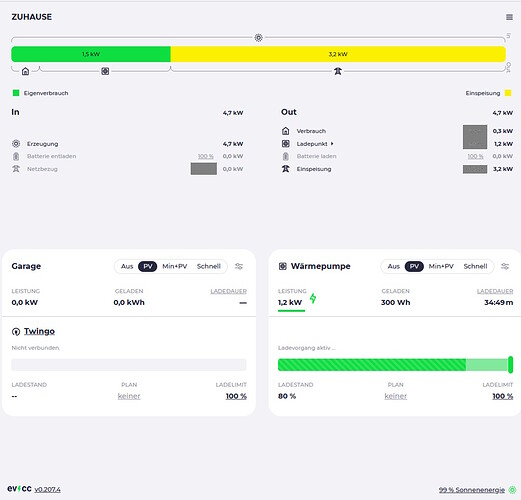Click the Netzbezug row label

click(42, 169)
